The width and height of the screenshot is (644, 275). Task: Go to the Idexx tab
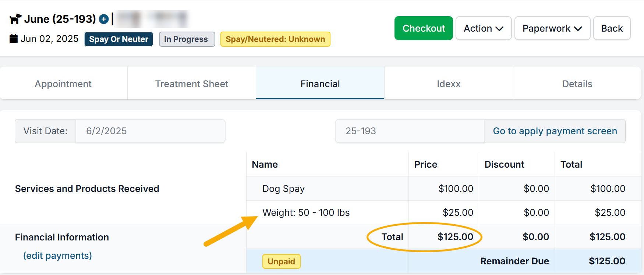coord(449,84)
